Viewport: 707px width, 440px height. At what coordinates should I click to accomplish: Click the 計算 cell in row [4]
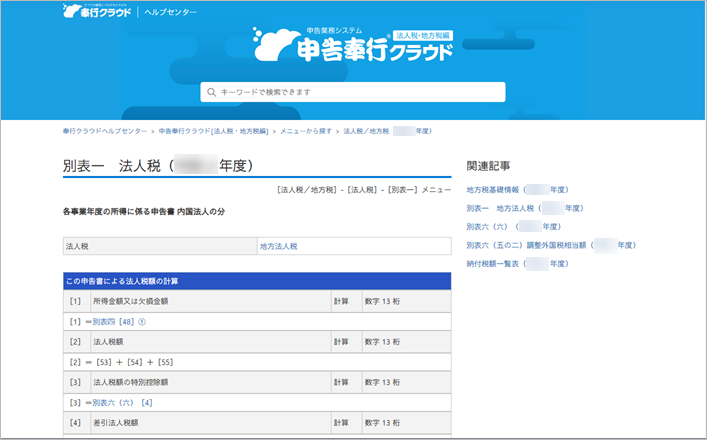[x=347, y=423]
